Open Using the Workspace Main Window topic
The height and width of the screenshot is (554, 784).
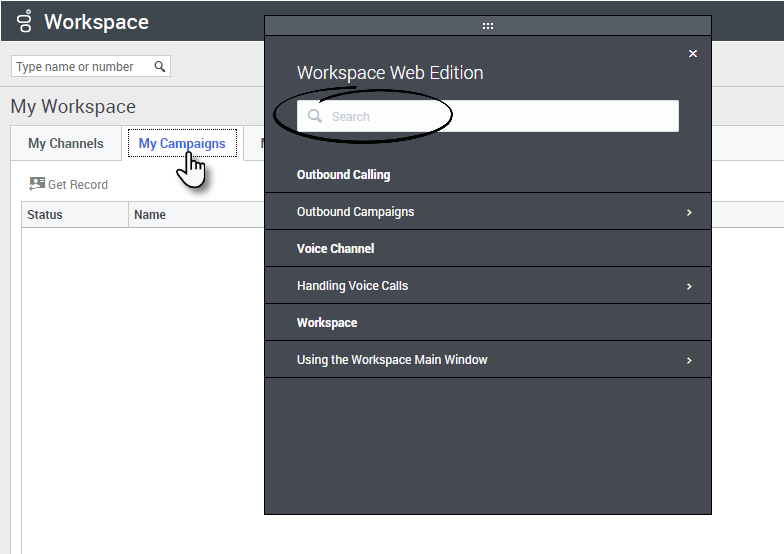(x=392, y=360)
